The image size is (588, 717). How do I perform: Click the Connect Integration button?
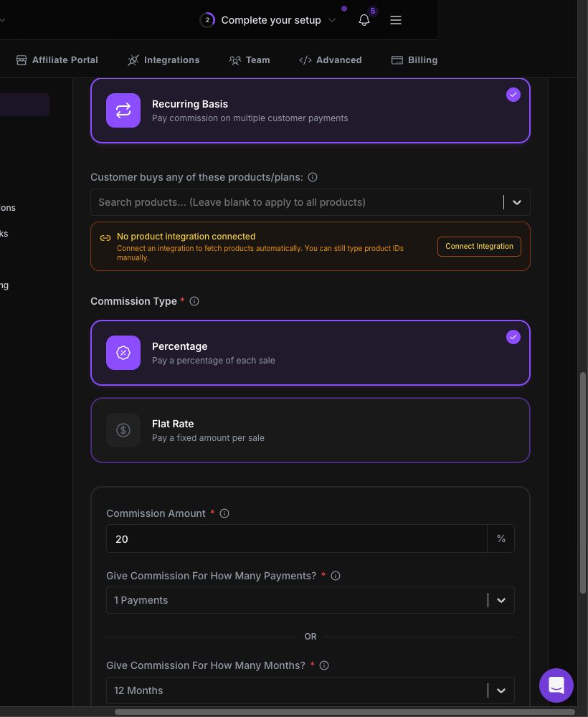click(479, 247)
